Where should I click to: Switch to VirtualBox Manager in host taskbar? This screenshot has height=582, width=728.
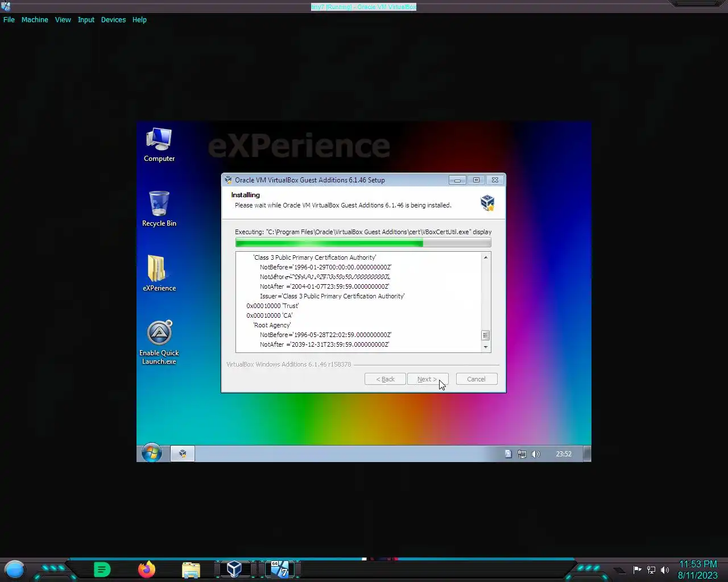click(234, 569)
